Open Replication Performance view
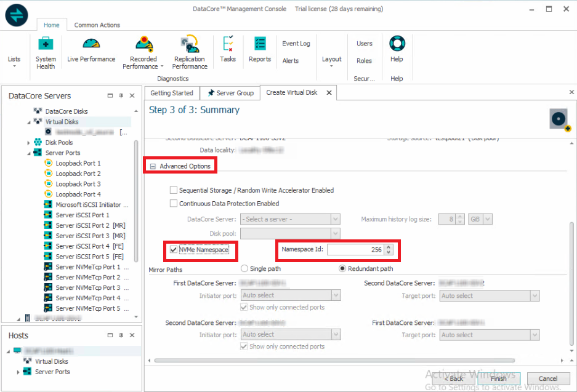577x392 pixels. [x=190, y=45]
